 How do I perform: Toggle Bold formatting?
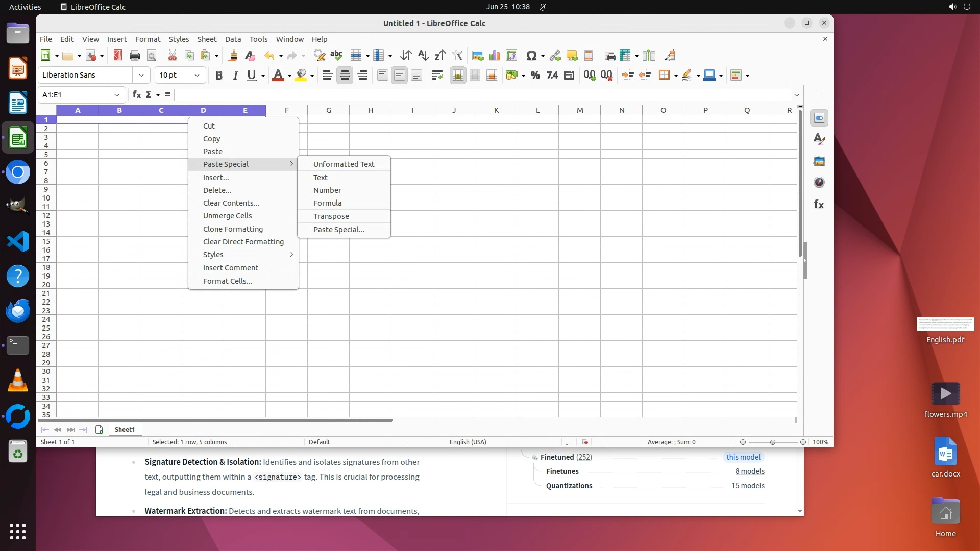(x=219, y=76)
